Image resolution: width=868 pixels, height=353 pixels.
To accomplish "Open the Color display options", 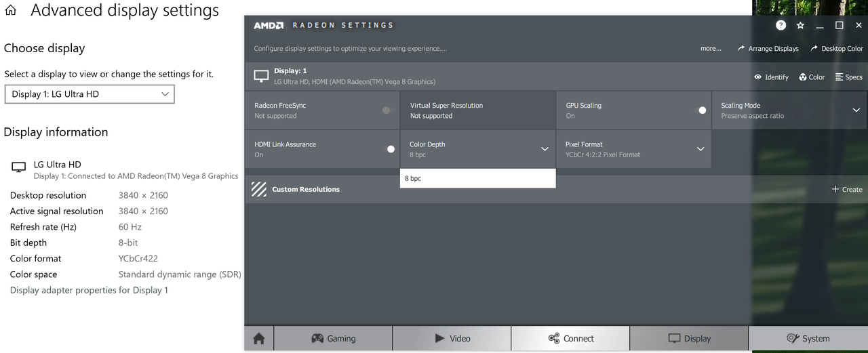I will (812, 77).
